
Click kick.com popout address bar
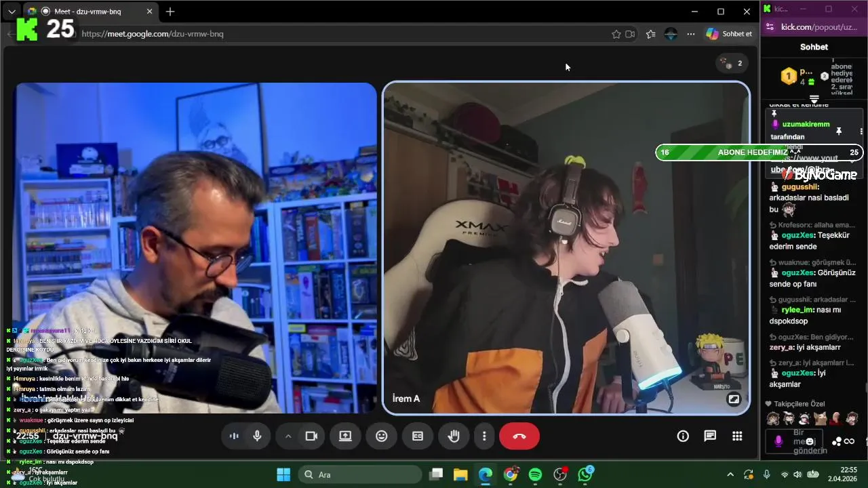(819, 27)
